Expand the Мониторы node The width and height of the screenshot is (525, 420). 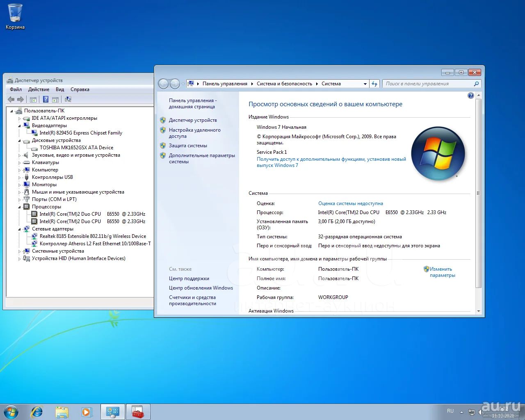19,185
